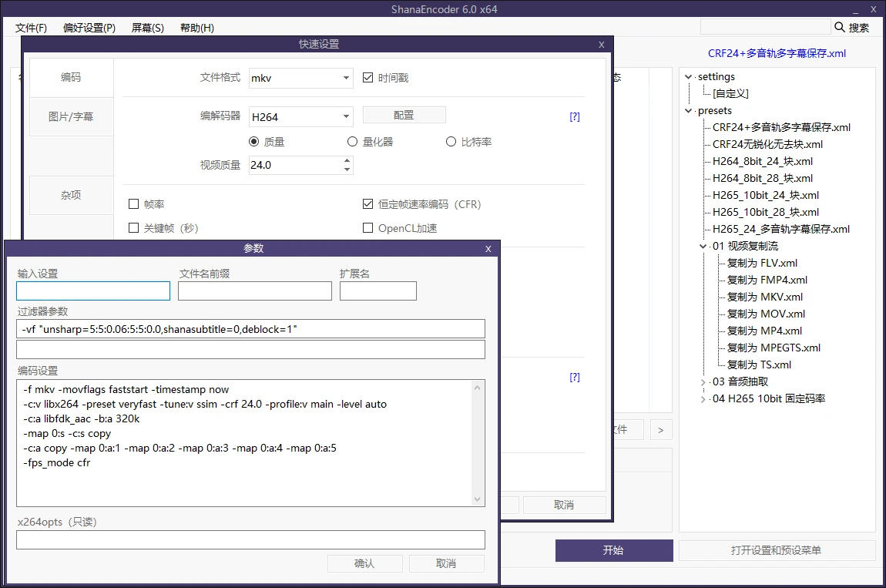
Task: Select H265_10bit_24_块.xml preset
Action: (x=766, y=196)
